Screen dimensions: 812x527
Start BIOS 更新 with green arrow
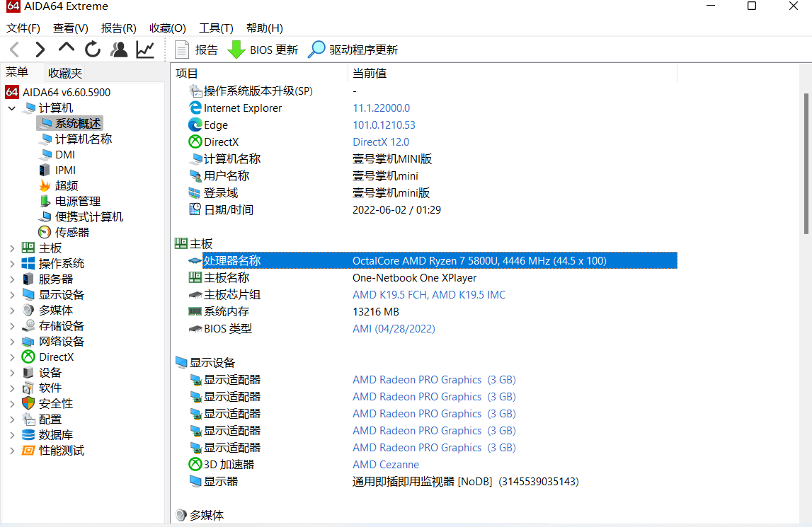pos(263,50)
